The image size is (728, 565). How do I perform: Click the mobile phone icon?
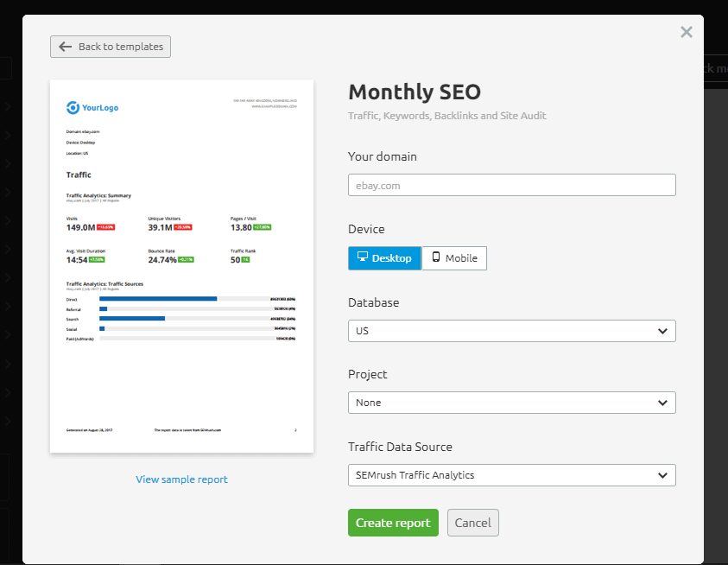(x=435, y=257)
